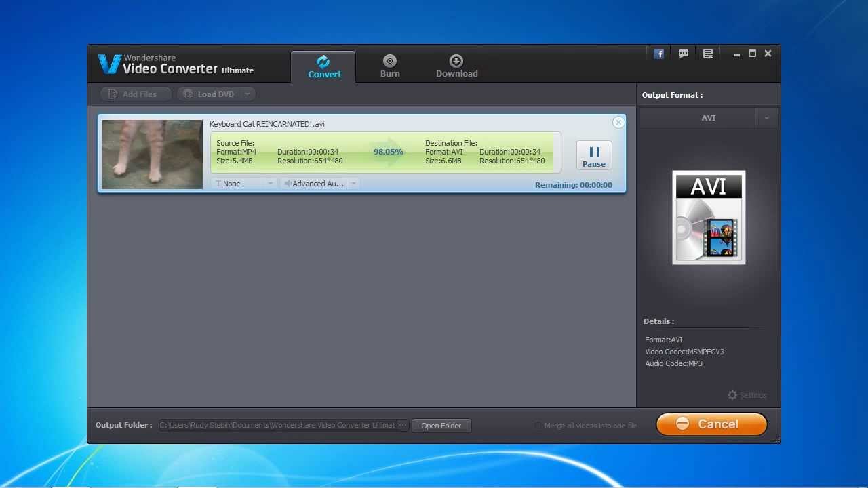This screenshot has width=868, height=488.
Task: Open the subtitle None dropdown
Action: pyautogui.click(x=243, y=184)
